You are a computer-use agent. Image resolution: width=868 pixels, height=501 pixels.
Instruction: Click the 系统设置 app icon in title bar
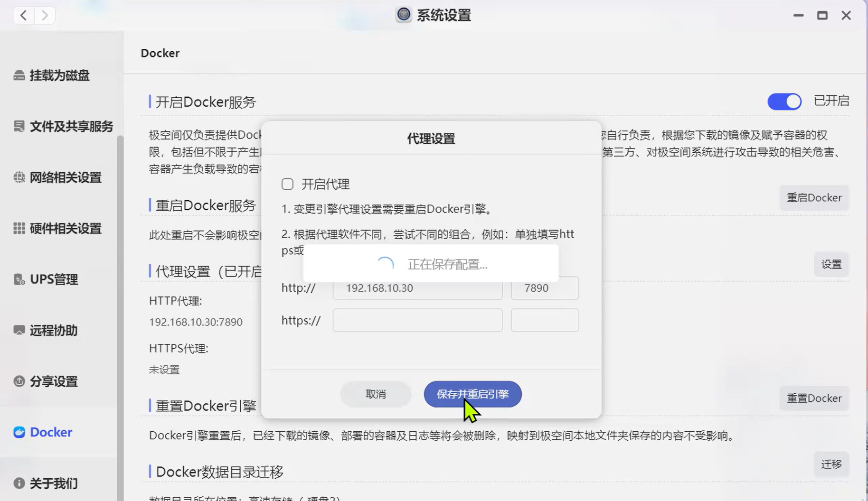(404, 15)
